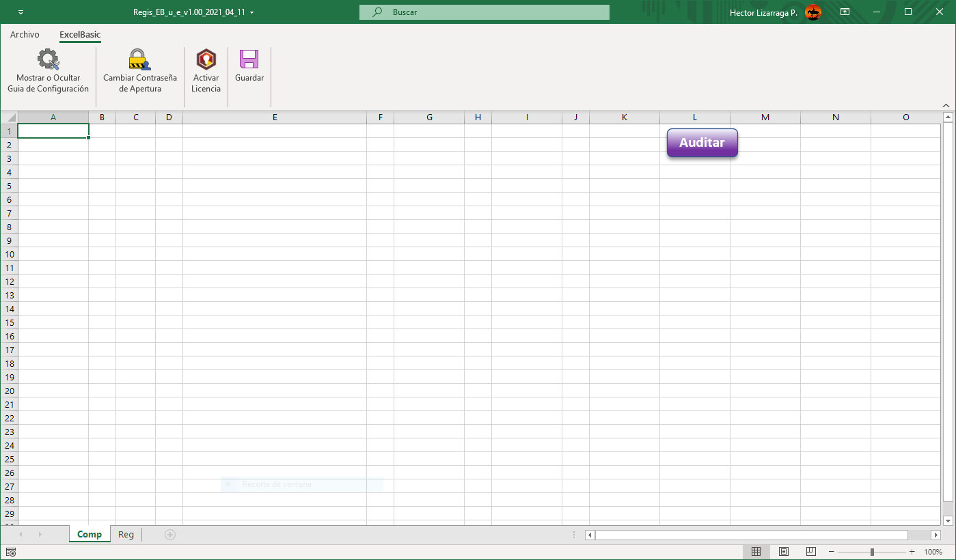This screenshot has width=956, height=560.
Task: Click the Activar Licencia icon
Action: (206, 60)
